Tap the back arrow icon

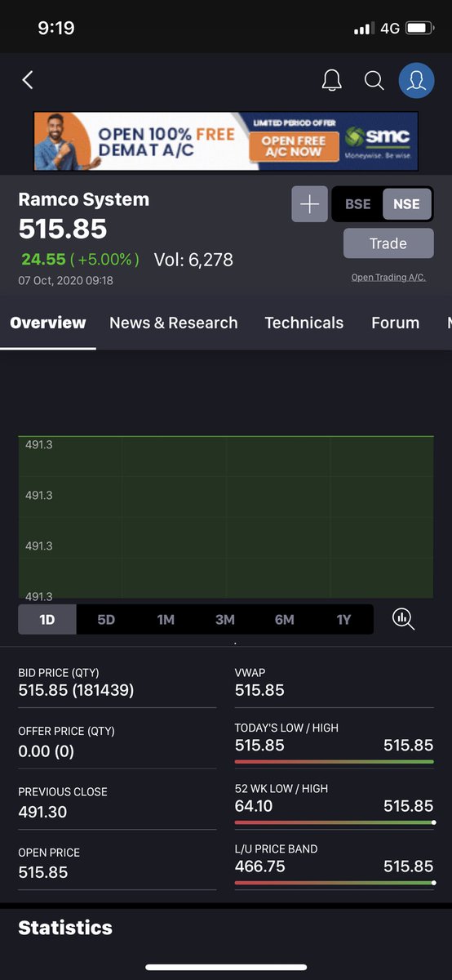click(x=28, y=79)
